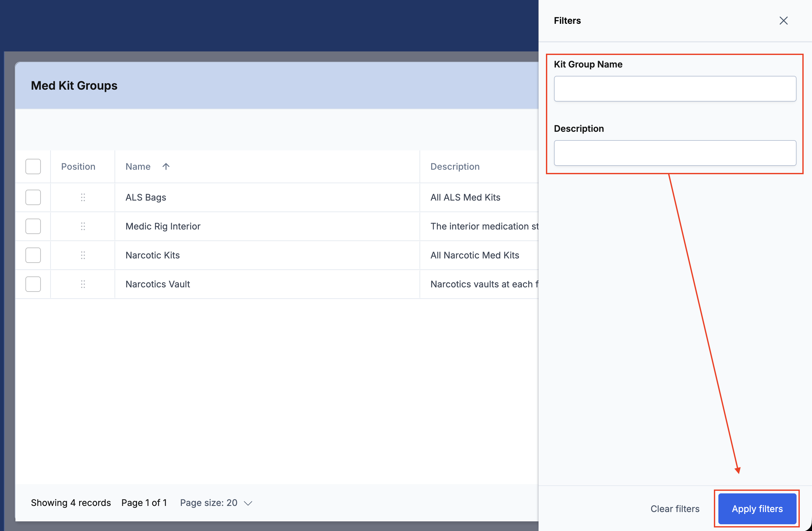The height and width of the screenshot is (531, 812).
Task: Click the Page 1 of 1 indicator
Action: (x=144, y=503)
